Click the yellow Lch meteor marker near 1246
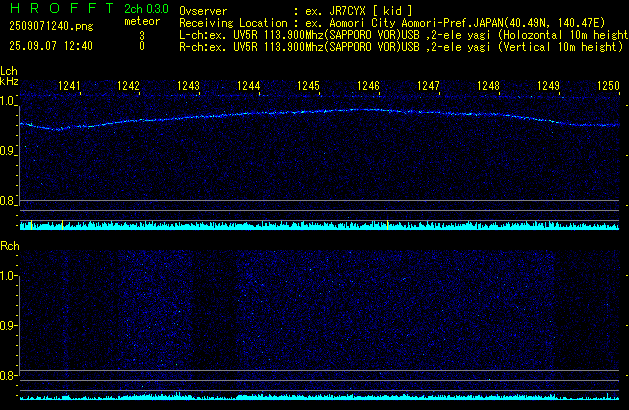 (x=388, y=225)
